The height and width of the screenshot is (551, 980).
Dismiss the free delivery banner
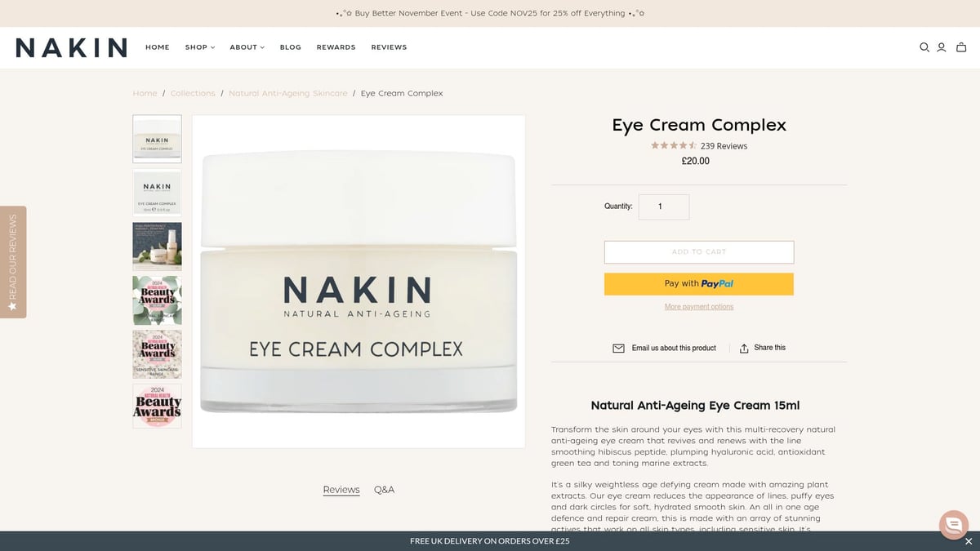[969, 540]
